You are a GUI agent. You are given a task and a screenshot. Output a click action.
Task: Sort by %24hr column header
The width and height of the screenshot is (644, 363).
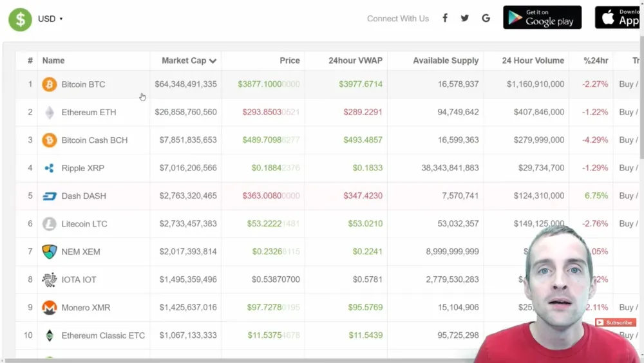(596, 60)
